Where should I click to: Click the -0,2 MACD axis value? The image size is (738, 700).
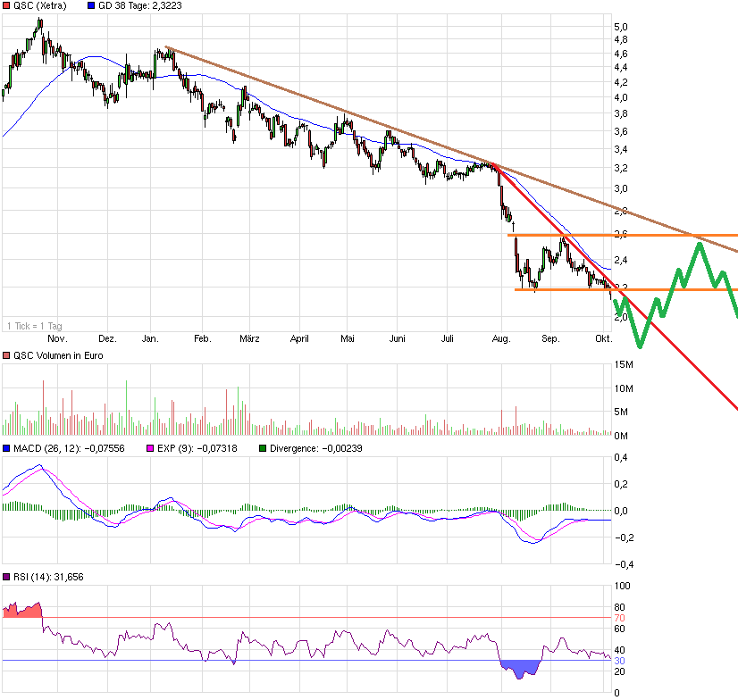[624, 537]
